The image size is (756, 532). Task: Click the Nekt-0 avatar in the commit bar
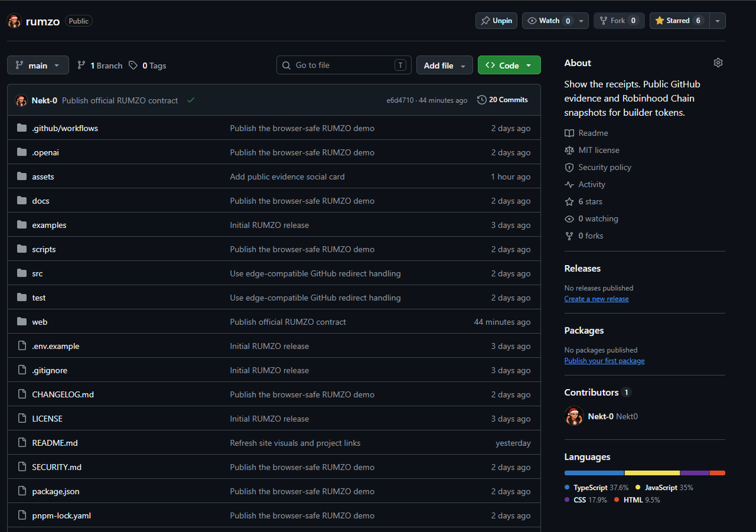(x=21, y=100)
